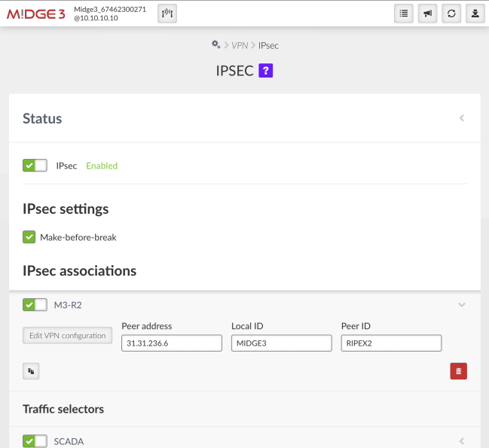Click the megaphone notifications icon

[427, 14]
